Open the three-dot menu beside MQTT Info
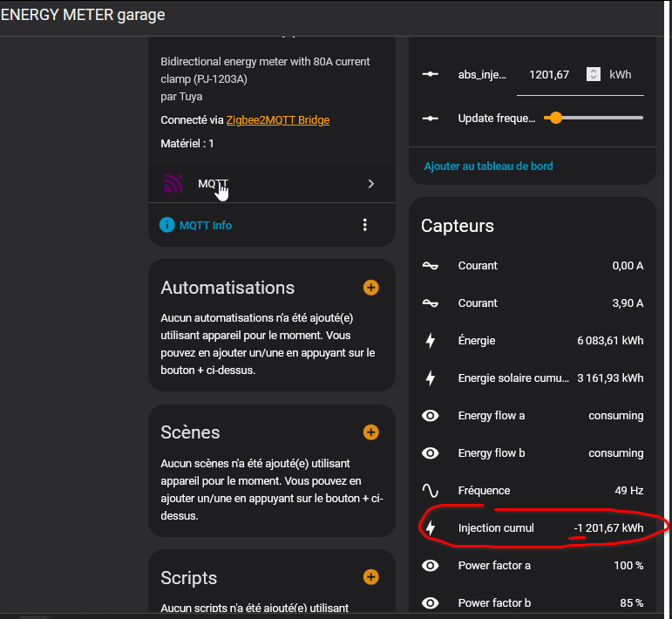Image resolution: width=672 pixels, height=619 pixels. [365, 225]
